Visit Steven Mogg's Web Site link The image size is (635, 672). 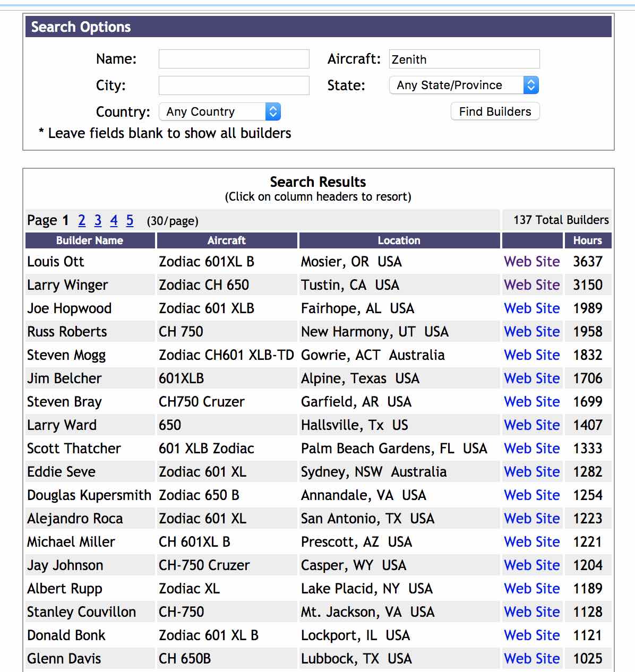(531, 355)
